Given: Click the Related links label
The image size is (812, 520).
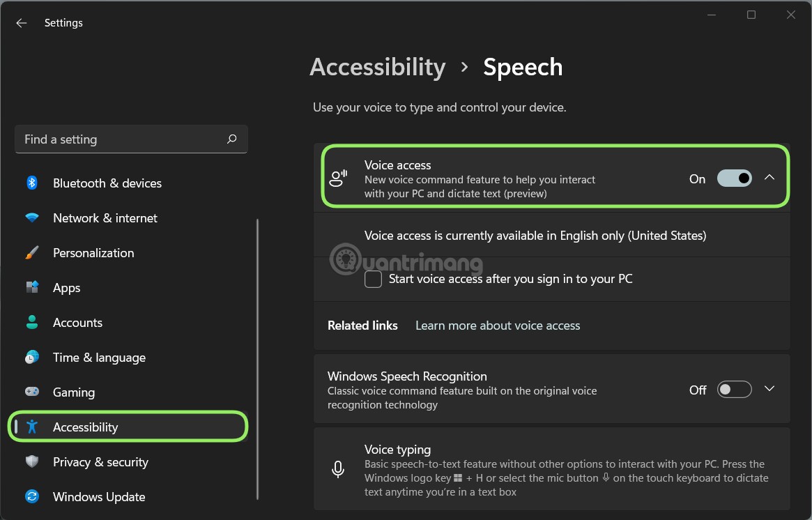Looking at the screenshot, I should coord(362,326).
